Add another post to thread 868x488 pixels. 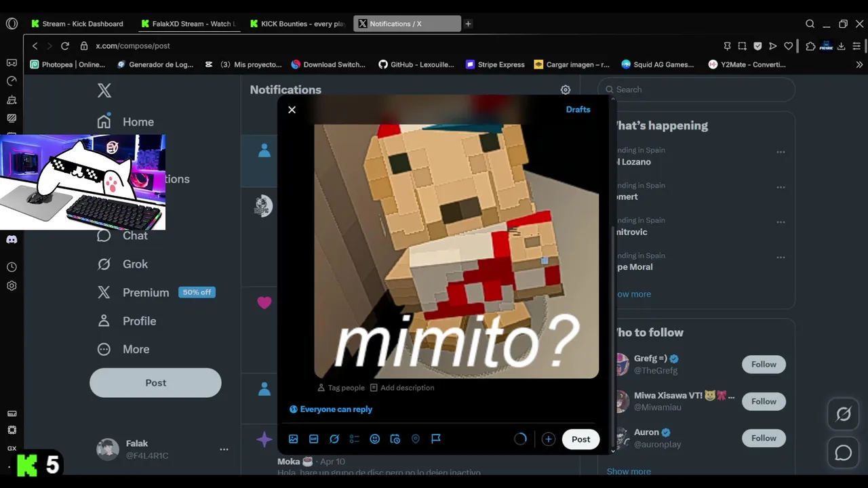[549, 439]
